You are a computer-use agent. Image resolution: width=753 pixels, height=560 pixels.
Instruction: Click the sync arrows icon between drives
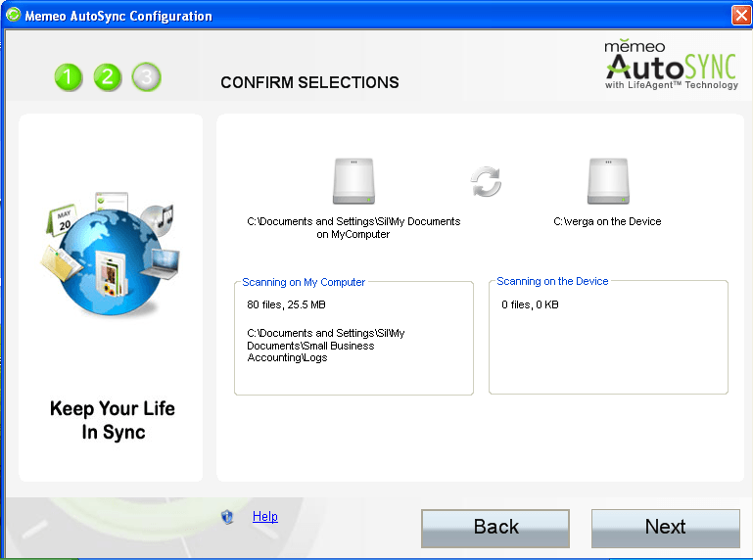tap(486, 181)
